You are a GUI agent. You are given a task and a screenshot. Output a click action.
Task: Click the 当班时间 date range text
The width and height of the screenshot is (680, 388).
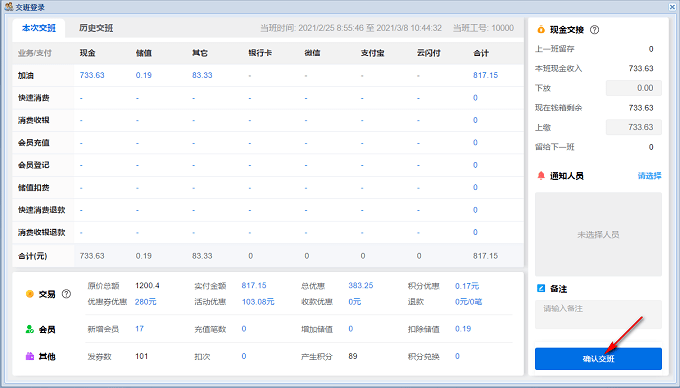[351, 28]
